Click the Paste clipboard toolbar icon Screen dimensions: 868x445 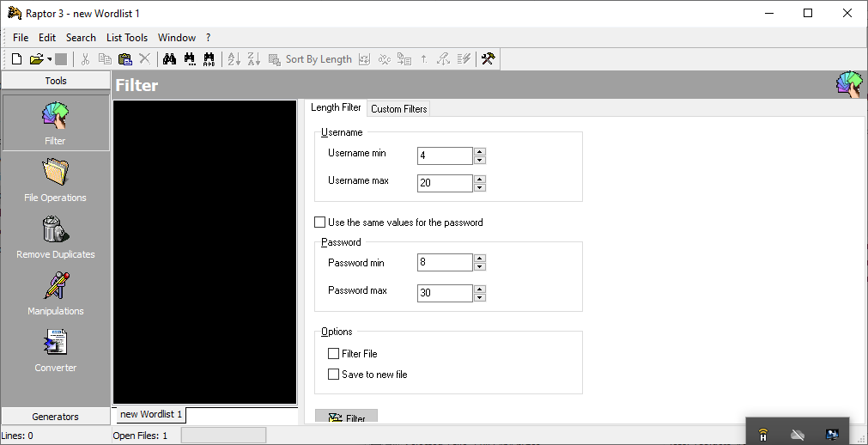pos(124,59)
